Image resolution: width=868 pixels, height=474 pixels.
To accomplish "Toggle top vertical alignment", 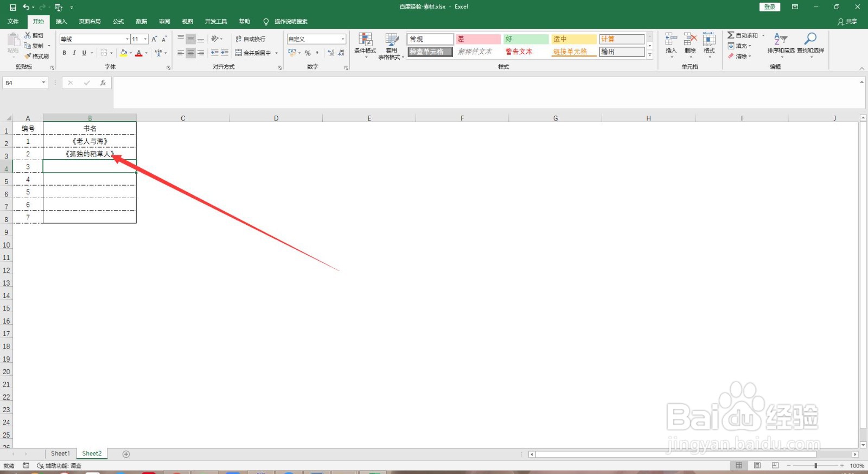I will click(181, 39).
